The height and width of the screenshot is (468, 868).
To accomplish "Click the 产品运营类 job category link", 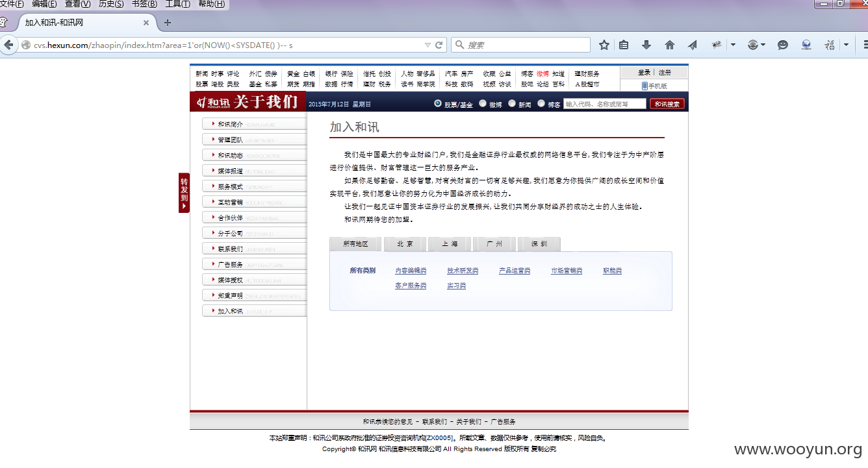I will pyautogui.click(x=515, y=271).
